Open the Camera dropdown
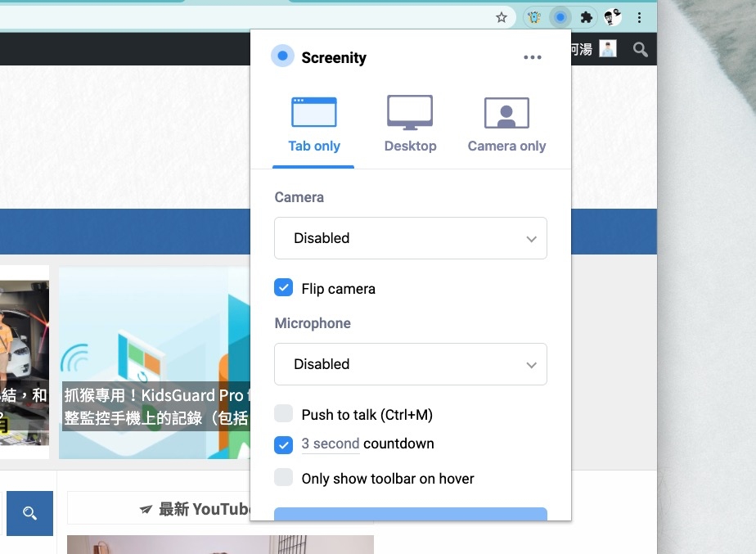Screen dimensions: 756x554 [410, 238]
